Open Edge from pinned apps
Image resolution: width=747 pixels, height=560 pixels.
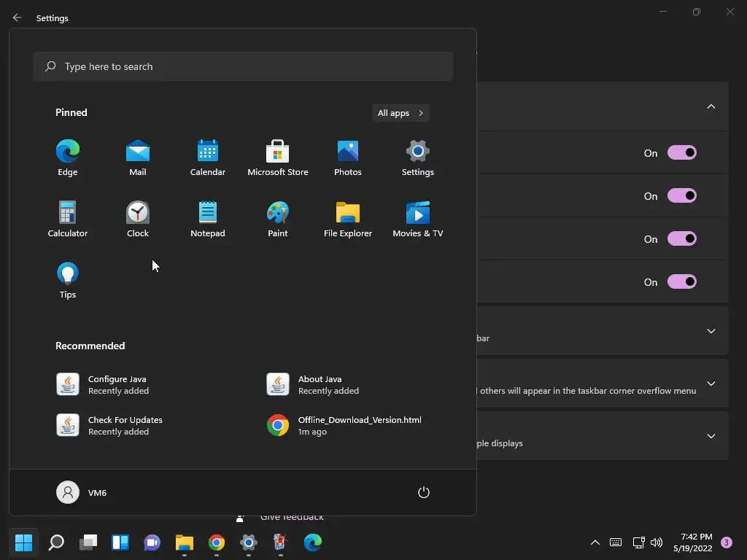coord(68,158)
